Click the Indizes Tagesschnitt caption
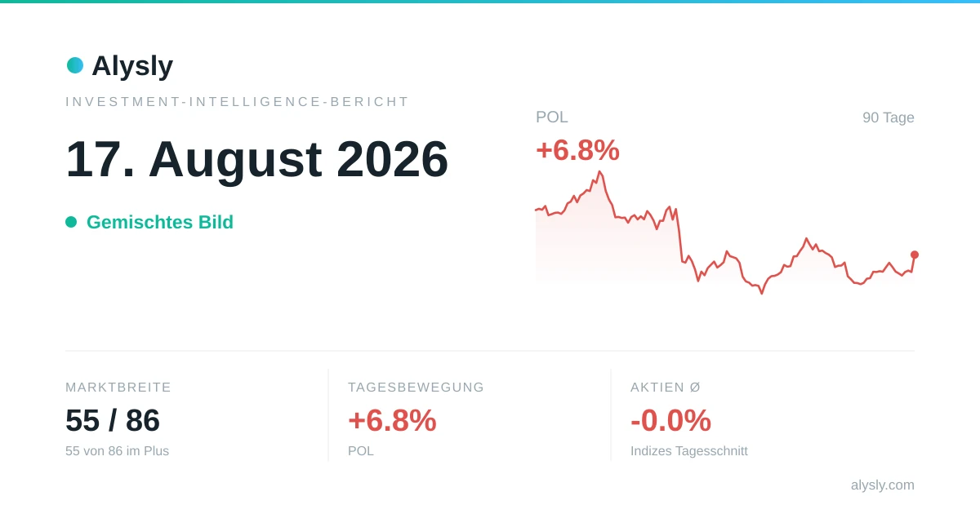Viewport: 980px width, 514px height. click(689, 451)
